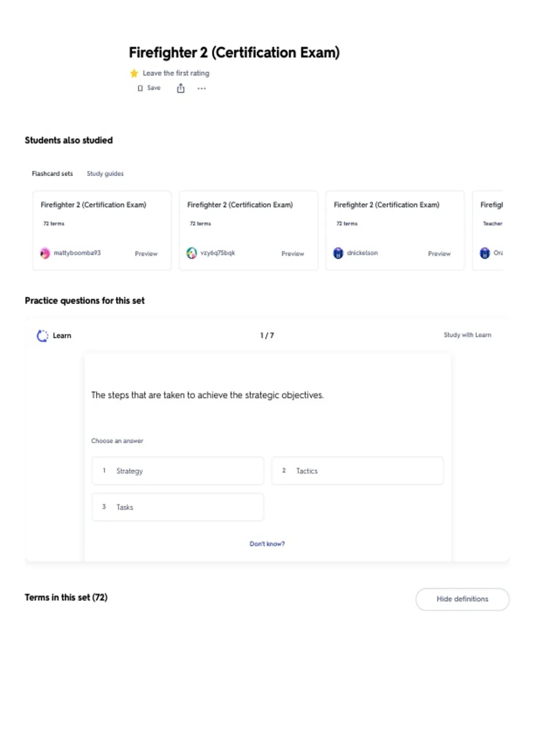This screenshot has height=756, width=534.
Task: Switch to the Flashcard sets tab
Action: tap(52, 173)
